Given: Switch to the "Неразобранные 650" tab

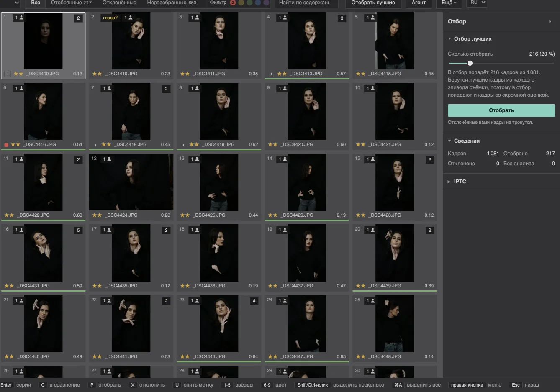Looking at the screenshot, I should pos(172,3).
